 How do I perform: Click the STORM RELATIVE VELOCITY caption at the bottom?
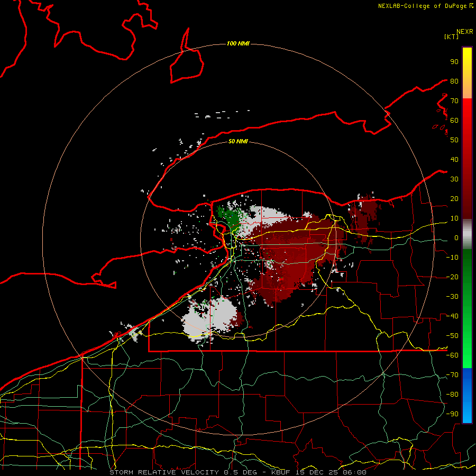(x=238, y=472)
